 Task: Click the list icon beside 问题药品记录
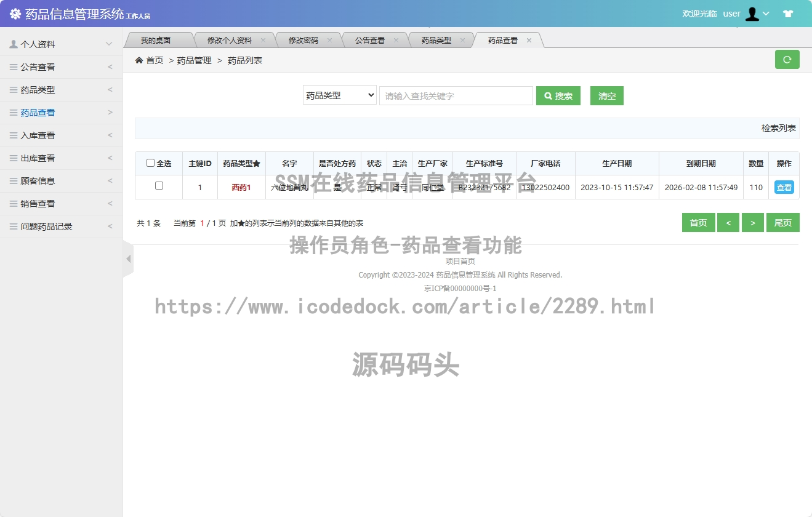click(x=14, y=226)
